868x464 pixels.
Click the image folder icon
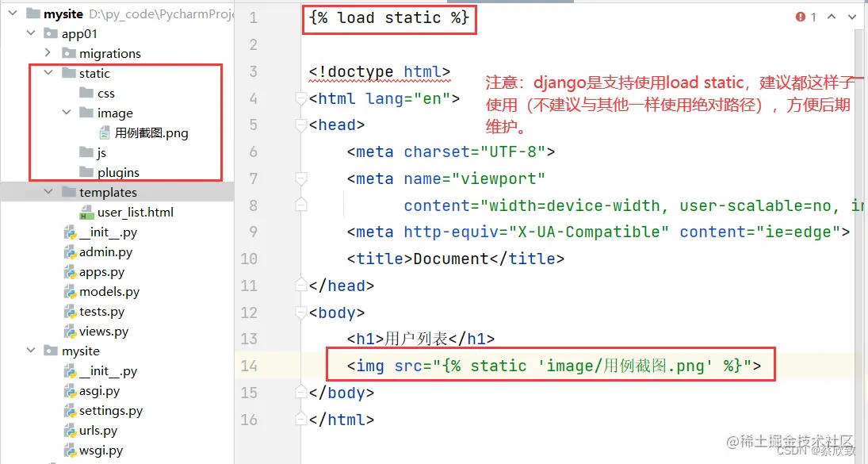pyautogui.click(x=86, y=113)
